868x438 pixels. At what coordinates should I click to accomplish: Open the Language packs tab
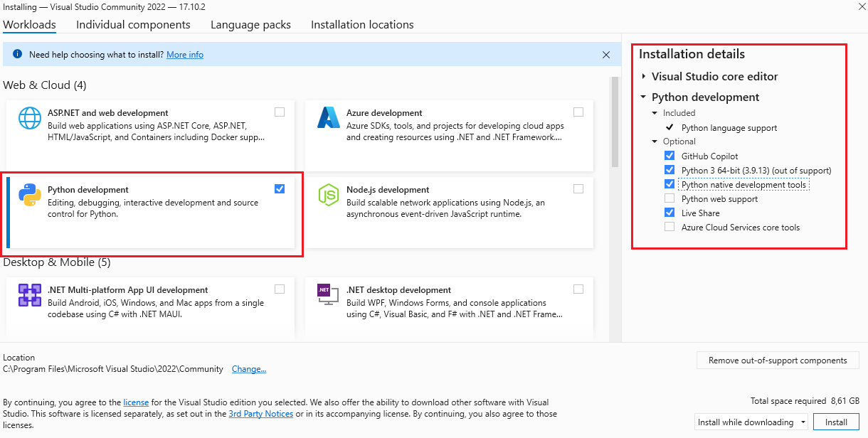250,24
